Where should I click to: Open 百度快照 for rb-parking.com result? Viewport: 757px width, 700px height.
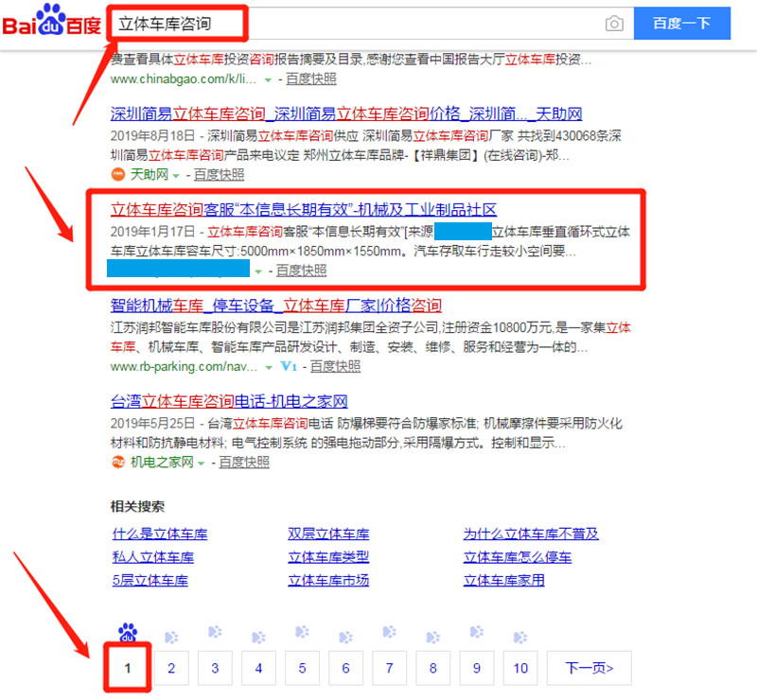335,366
